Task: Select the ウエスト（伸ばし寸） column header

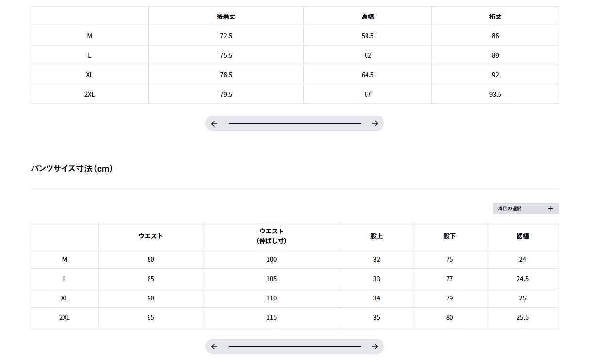Action: coord(271,236)
